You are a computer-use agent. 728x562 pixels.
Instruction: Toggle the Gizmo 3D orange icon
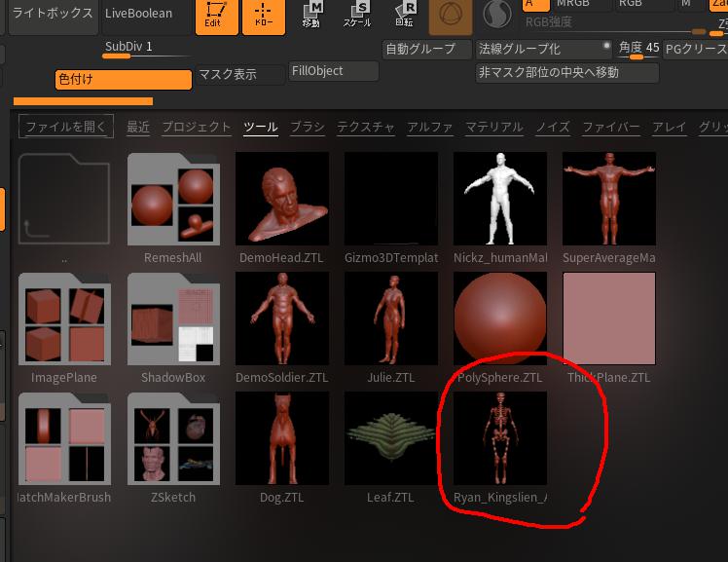[451, 17]
